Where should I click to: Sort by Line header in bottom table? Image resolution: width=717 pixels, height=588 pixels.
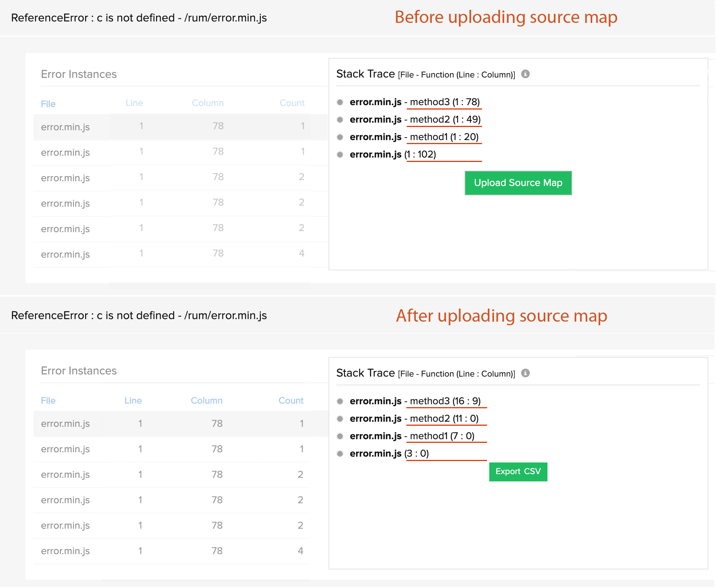pos(133,401)
